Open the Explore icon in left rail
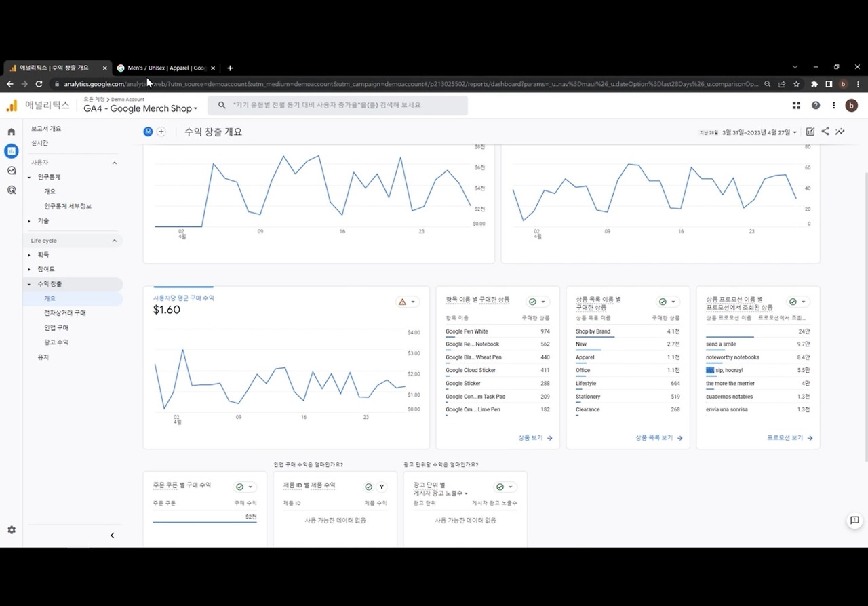This screenshot has width=868, height=606. click(12, 171)
